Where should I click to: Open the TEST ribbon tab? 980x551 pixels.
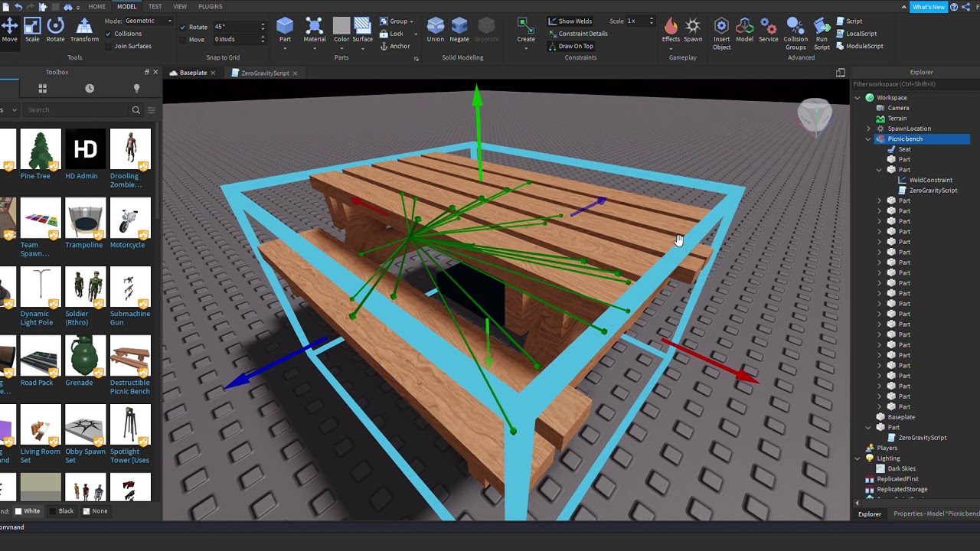point(155,7)
